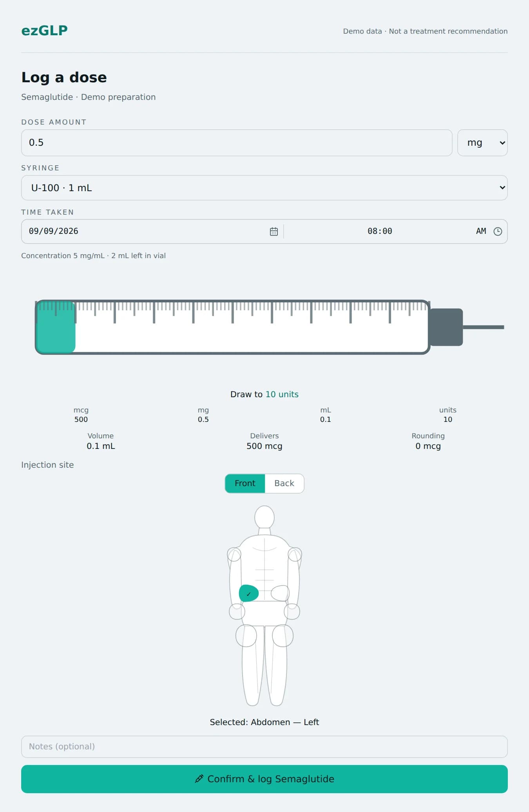Click the '10 units' draw amount
This screenshot has height=812, width=529.
coord(282,394)
